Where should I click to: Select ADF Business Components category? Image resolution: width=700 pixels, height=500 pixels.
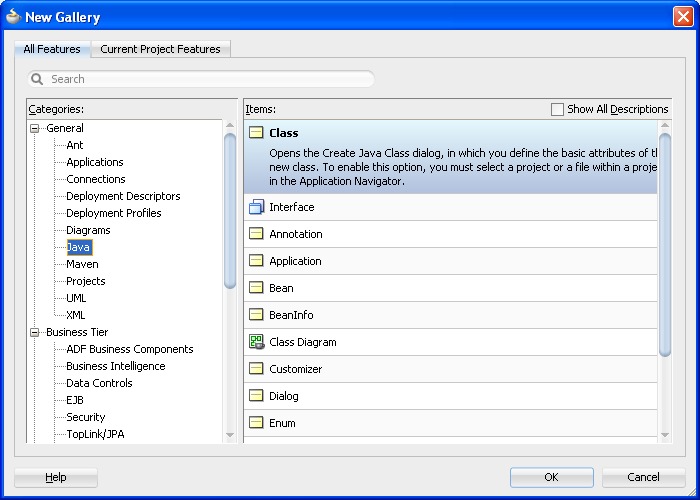click(x=129, y=349)
